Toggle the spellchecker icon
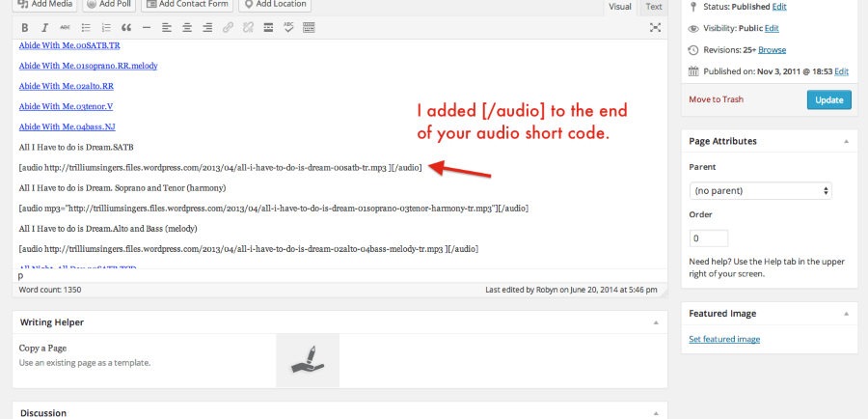 [x=288, y=28]
